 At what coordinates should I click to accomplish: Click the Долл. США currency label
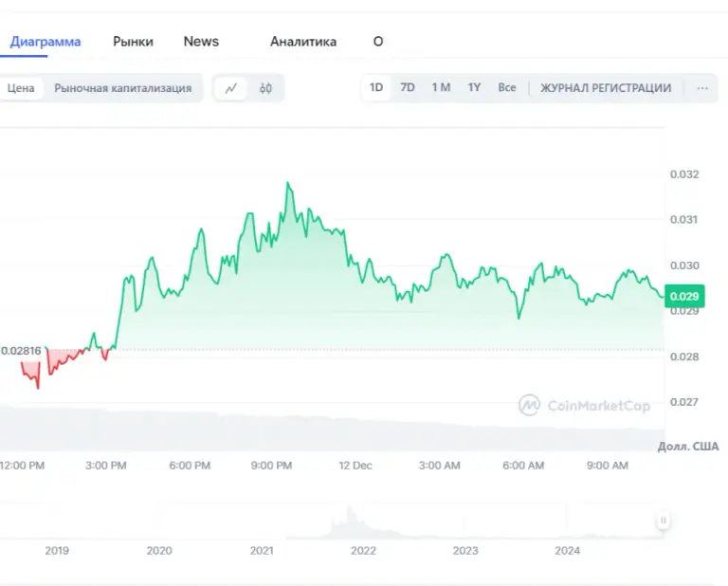click(688, 447)
